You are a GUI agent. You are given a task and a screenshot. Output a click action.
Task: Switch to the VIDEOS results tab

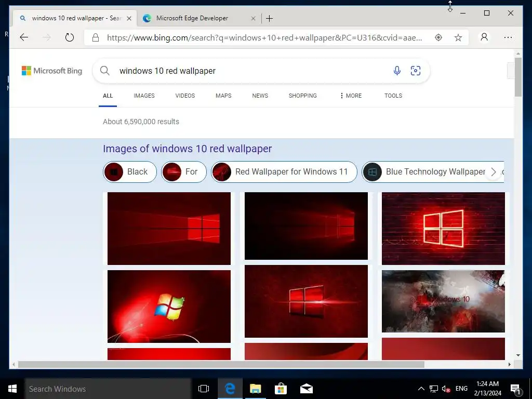click(185, 96)
